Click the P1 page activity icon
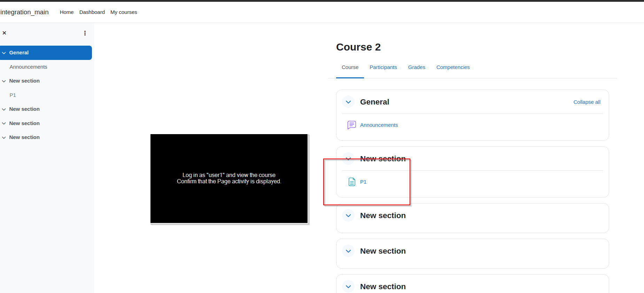This screenshot has height=293, width=644. pos(352,182)
